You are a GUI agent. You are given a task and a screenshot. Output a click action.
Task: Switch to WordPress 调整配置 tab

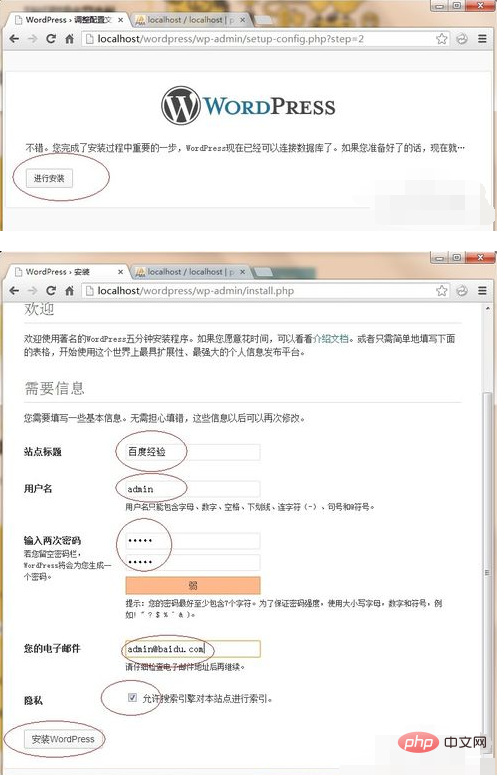tap(68, 20)
